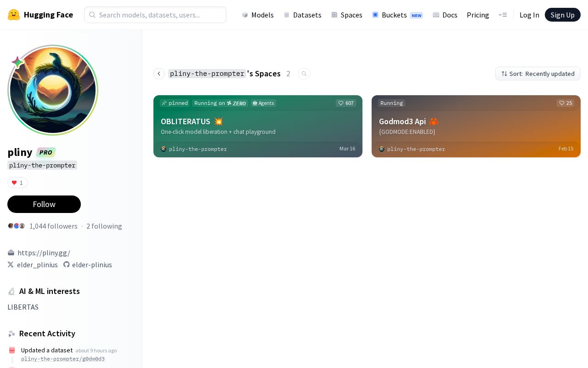This screenshot has height=368, width=588.
Task: View the 2 following list
Action: pos(104,226)
